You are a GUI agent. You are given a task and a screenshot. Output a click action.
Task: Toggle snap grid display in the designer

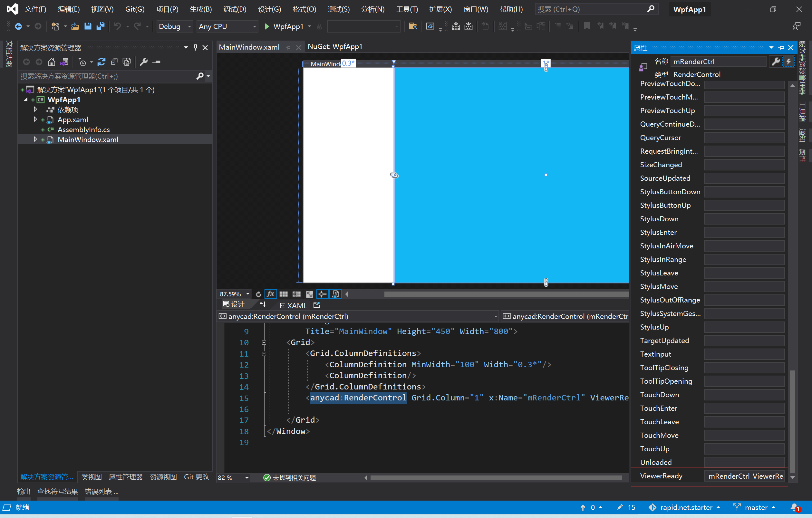(283, 294)
